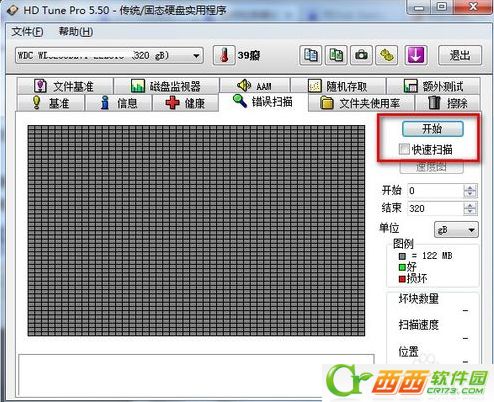Click the 开始 position input field
This screenshot has height=402, width=494.
click(435, 191)
